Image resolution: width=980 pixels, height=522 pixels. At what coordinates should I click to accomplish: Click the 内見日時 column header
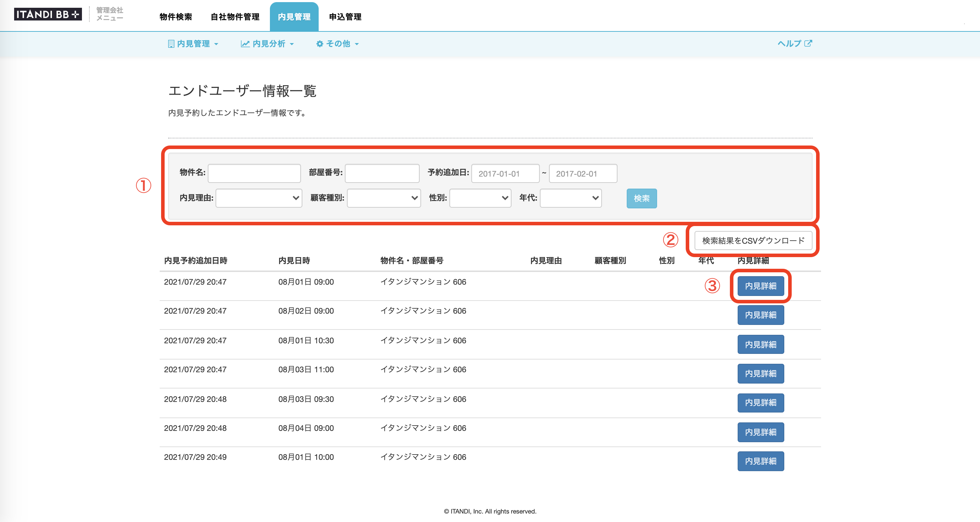pos(294,260)
